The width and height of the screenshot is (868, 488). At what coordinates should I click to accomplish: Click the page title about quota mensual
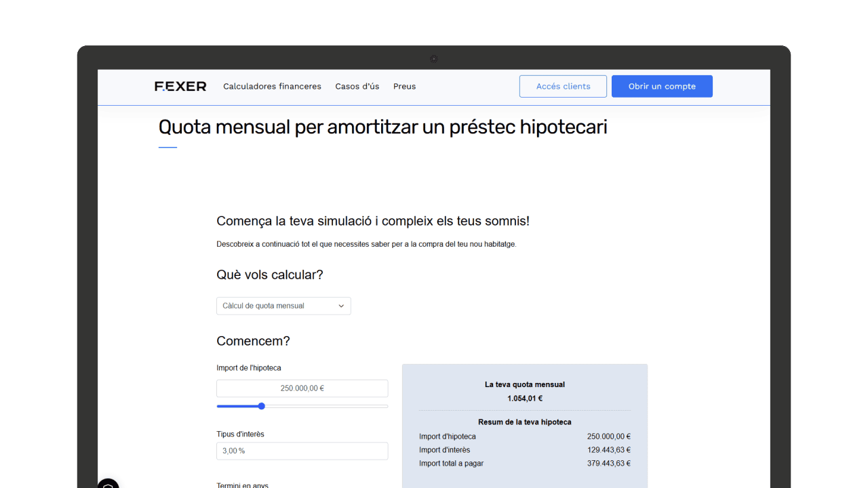tap(382, 127)
